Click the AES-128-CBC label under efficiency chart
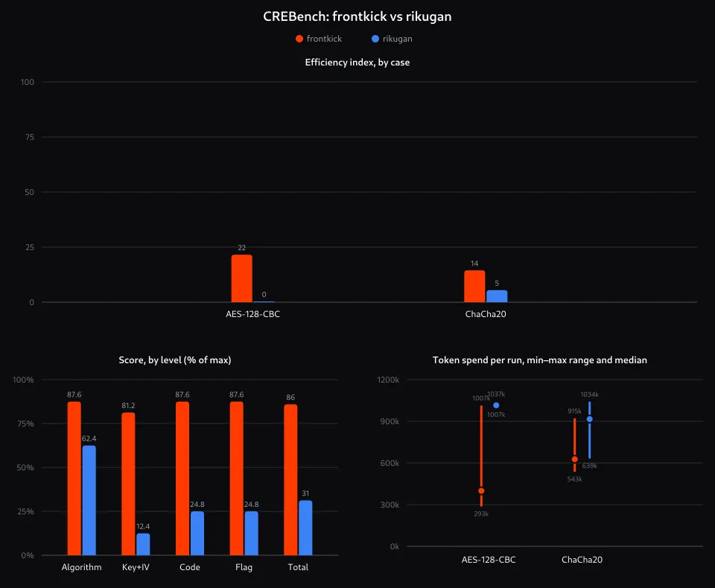The image size is (715, 588). 252,314
